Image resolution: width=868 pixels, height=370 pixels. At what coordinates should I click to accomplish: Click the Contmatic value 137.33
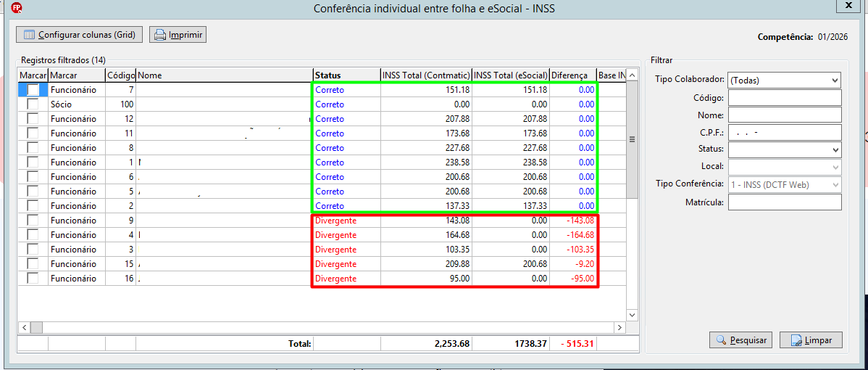tap(457, 205)
